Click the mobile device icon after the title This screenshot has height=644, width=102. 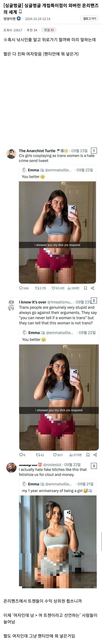tap(20, 11)
